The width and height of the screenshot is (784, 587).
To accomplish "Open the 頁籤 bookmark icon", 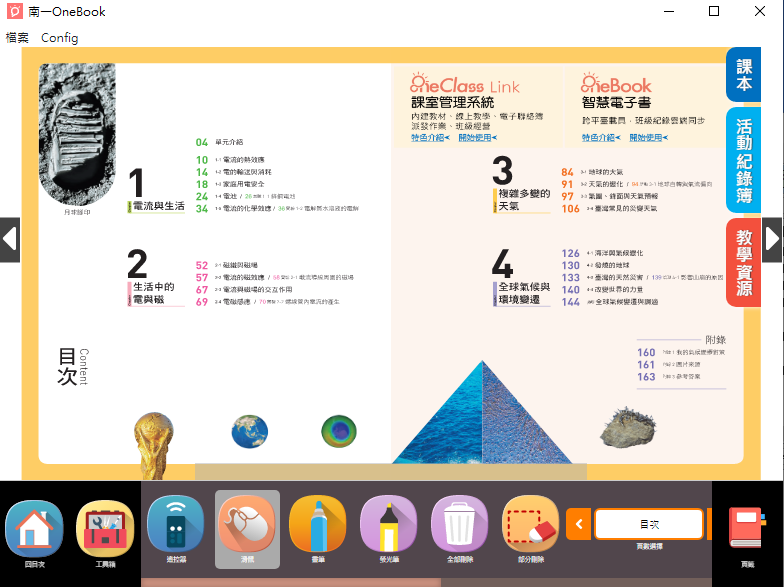I will click(746, 530).
